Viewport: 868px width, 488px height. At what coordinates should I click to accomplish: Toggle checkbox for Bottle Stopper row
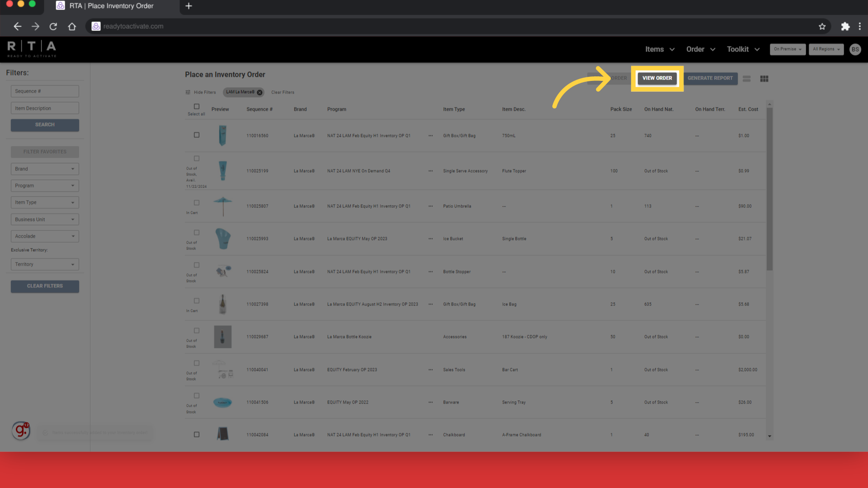coord(197,265)
